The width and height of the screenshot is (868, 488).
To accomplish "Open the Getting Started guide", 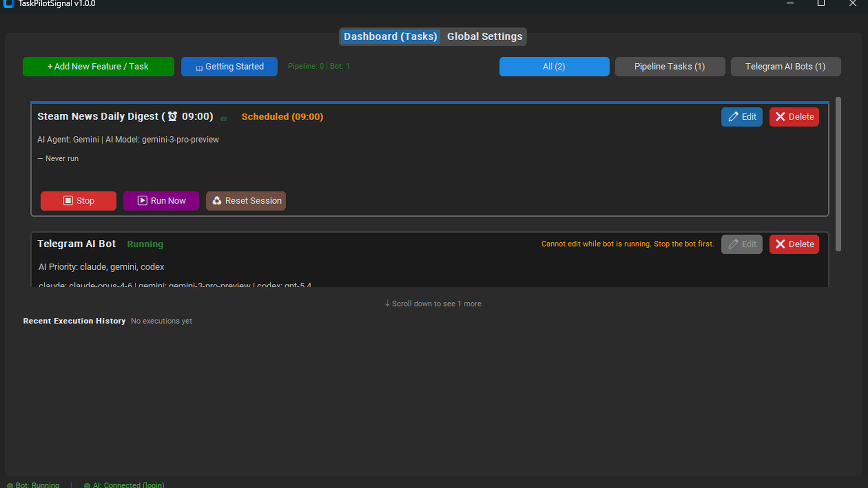I will click(229, 66).
